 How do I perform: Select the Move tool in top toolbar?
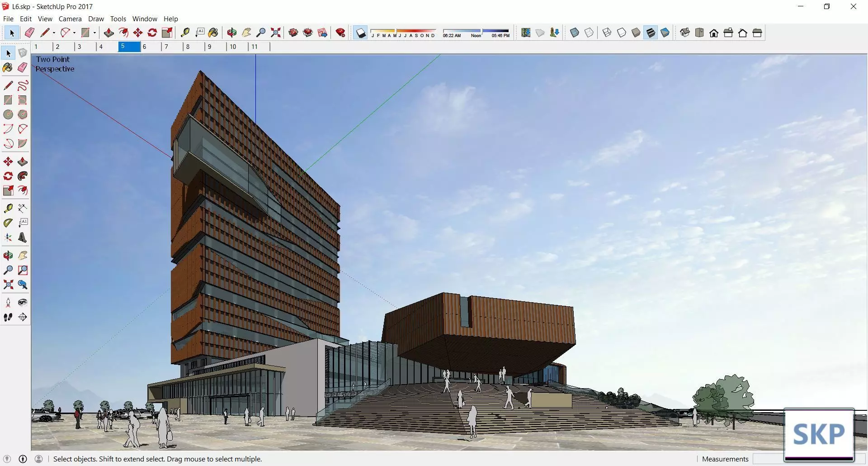[x=138, y=33]
